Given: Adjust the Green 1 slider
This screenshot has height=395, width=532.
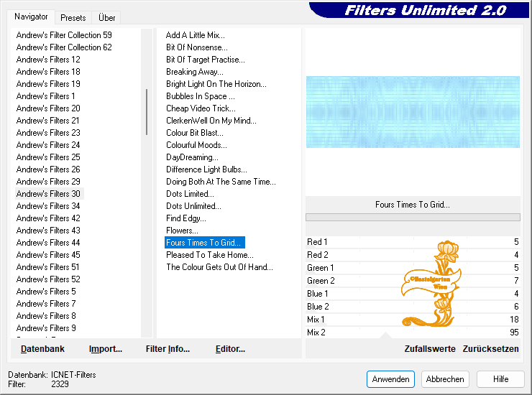Looking at the screenshot, I should 413,268.
